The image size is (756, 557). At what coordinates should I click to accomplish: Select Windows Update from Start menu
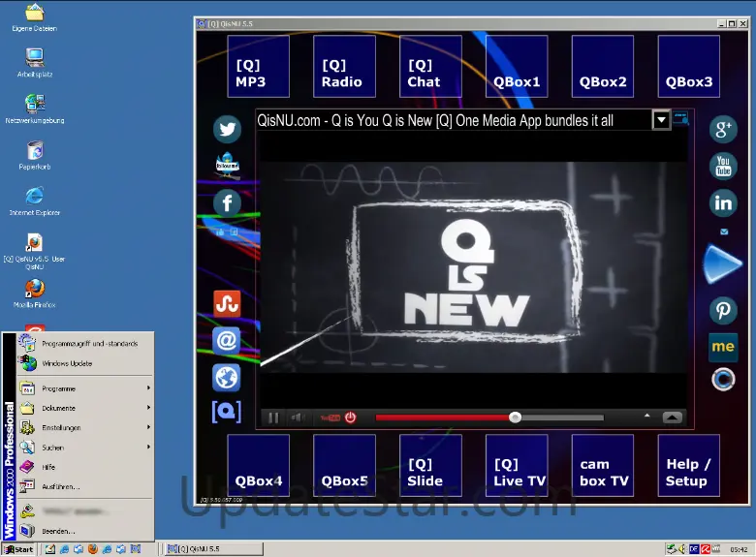pyautogui.click(x=67, y=363)
